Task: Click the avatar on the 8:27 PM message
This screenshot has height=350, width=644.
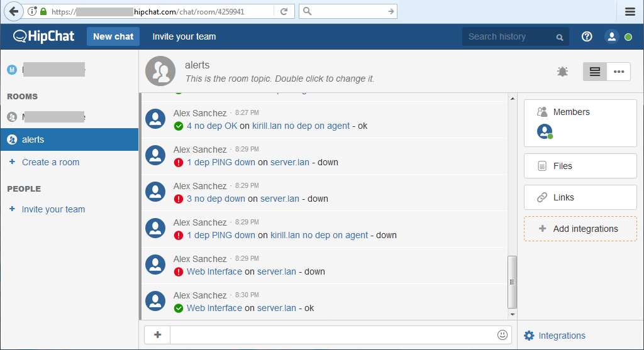Action: click(156, 119)
